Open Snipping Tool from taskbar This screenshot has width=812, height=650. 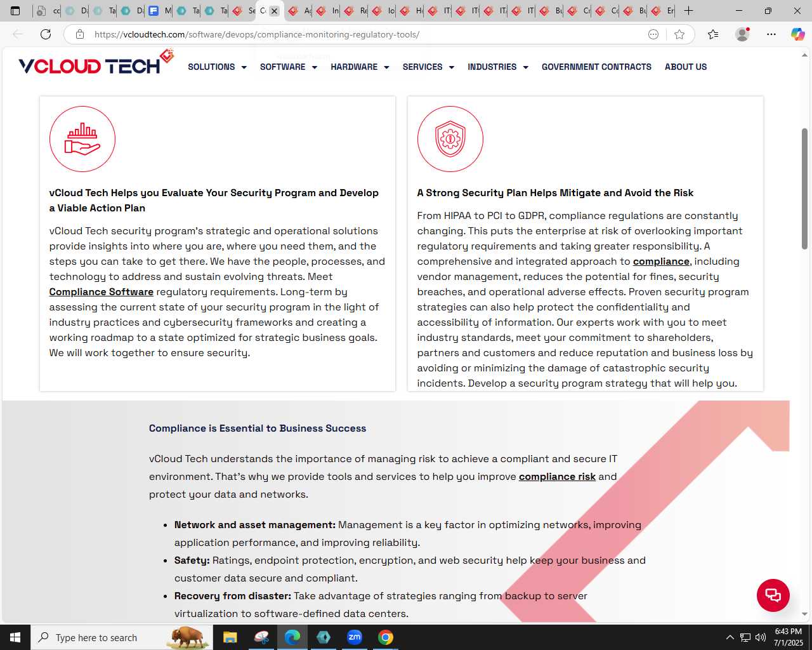coord(261,637)
